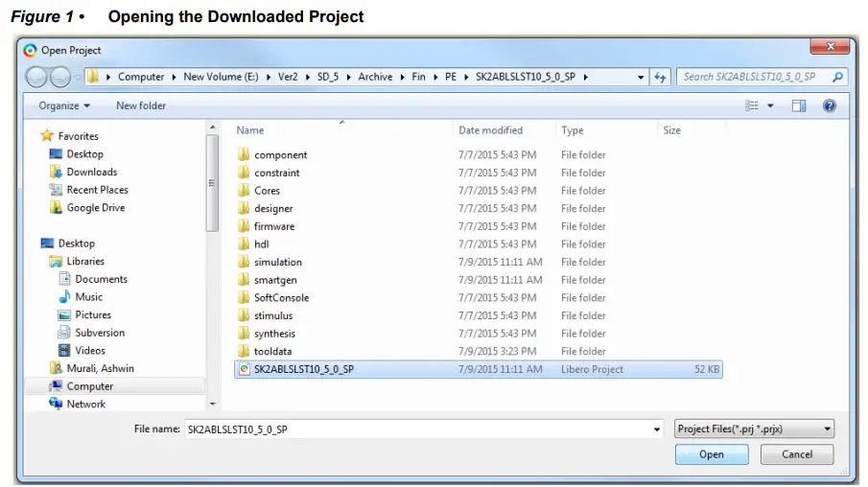Select the stimulus folder icon

click(244, 315)
